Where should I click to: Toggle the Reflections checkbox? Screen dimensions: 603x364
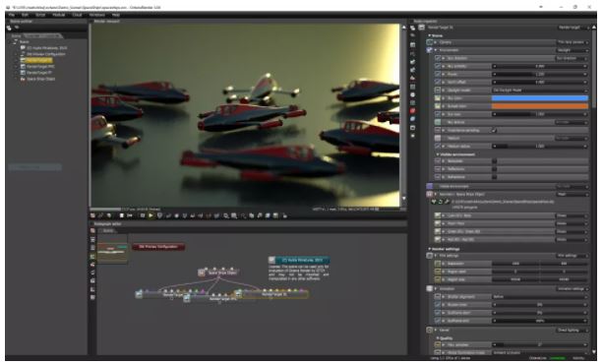[x=495, y=169]
